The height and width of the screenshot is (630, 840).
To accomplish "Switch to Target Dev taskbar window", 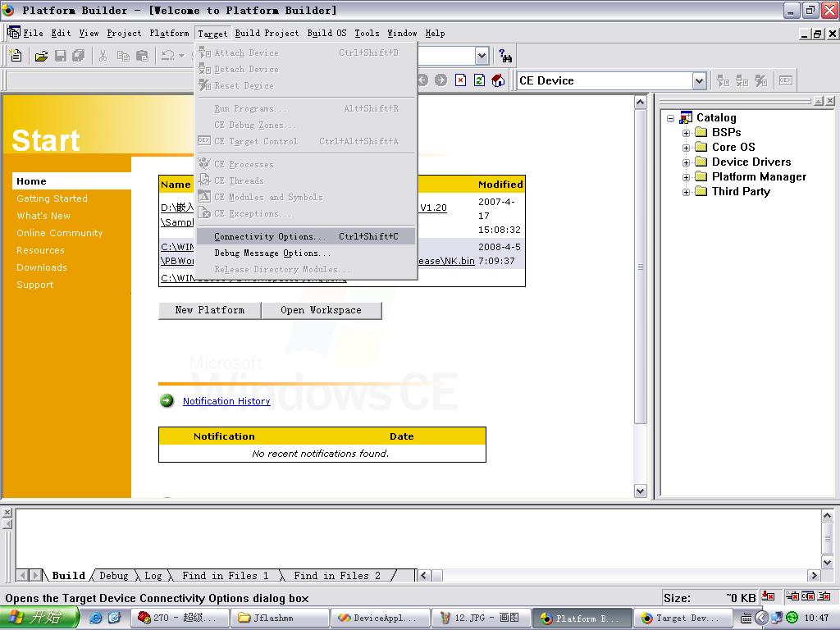I will point(682,619).
